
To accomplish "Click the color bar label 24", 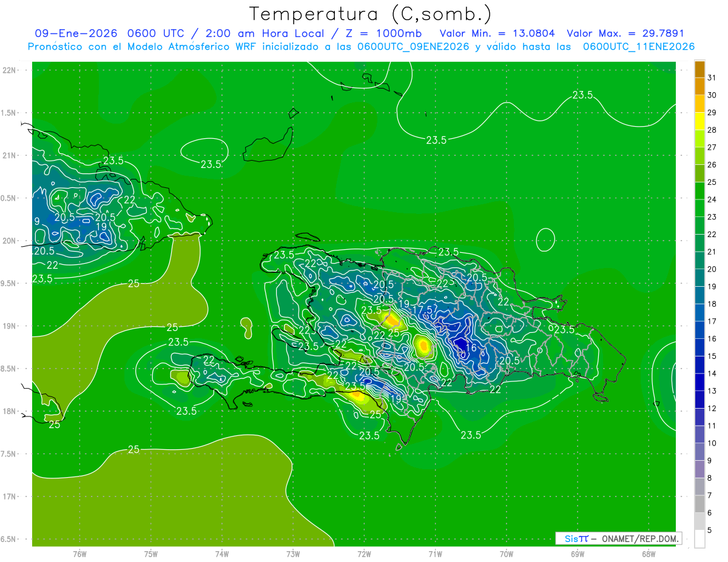I will (712, 199).
